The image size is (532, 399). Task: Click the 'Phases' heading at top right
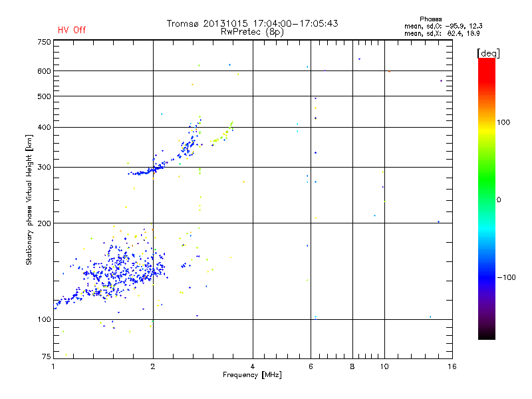point(430,19)
